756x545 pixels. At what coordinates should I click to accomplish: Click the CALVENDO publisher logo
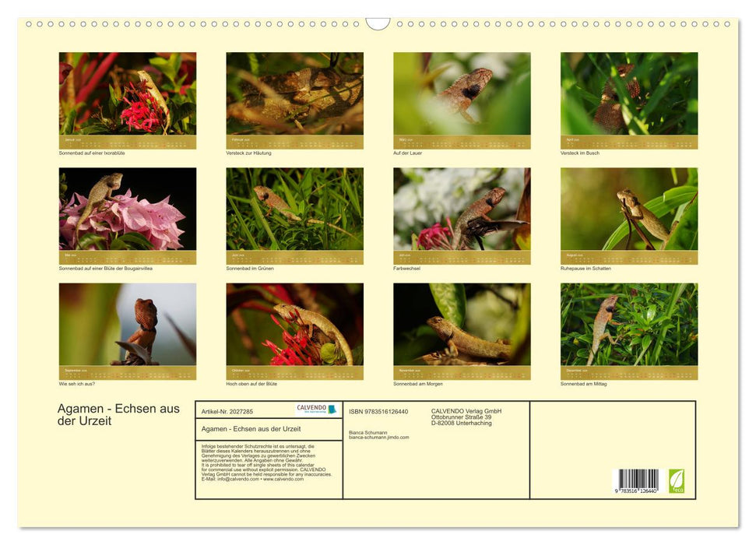click(318, 410)
